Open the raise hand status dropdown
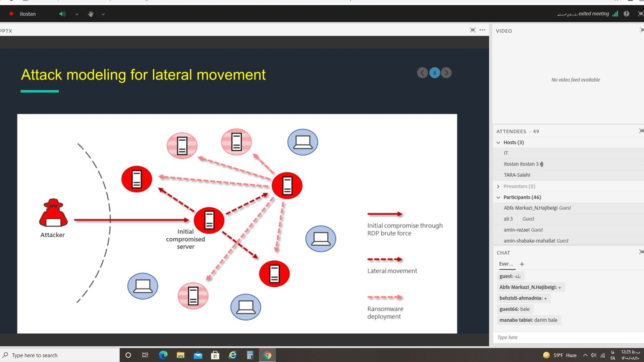644x362 pixels. coord(103,14)
